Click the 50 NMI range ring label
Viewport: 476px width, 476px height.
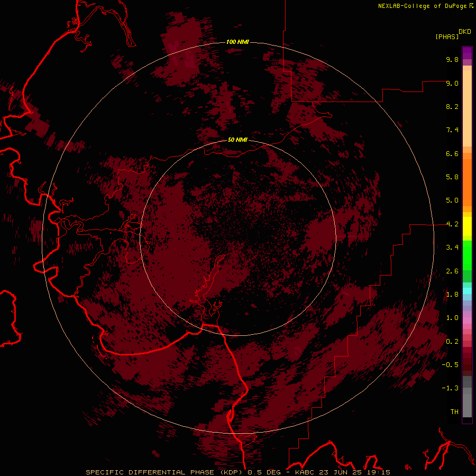coord(237,140)
